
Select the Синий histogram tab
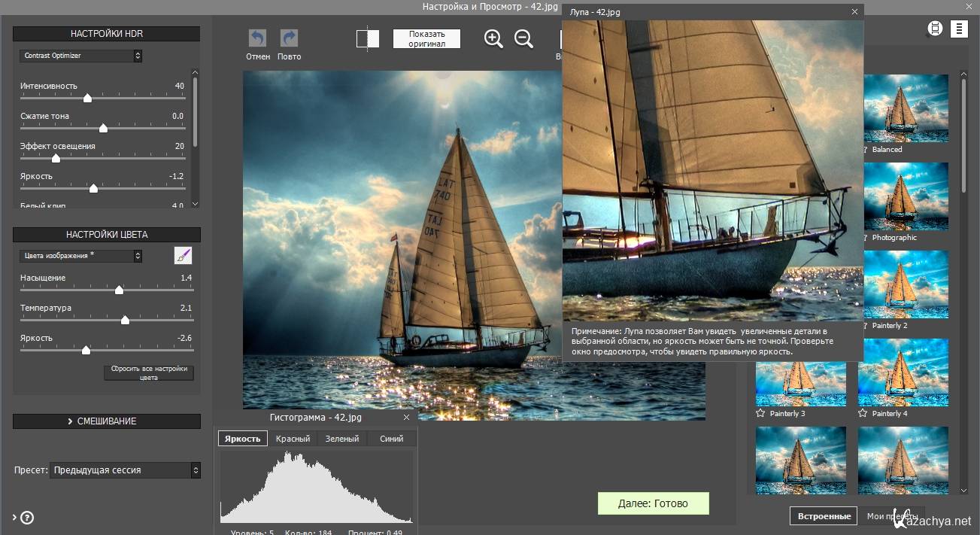[x=391, y=439]
